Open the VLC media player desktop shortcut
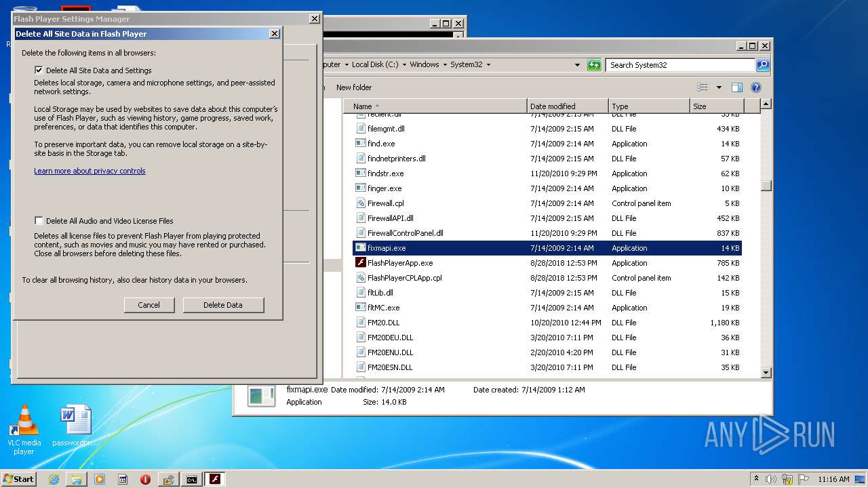Image resolution: width=868 pixels, height=488 pixels. (x=24, y=430)
